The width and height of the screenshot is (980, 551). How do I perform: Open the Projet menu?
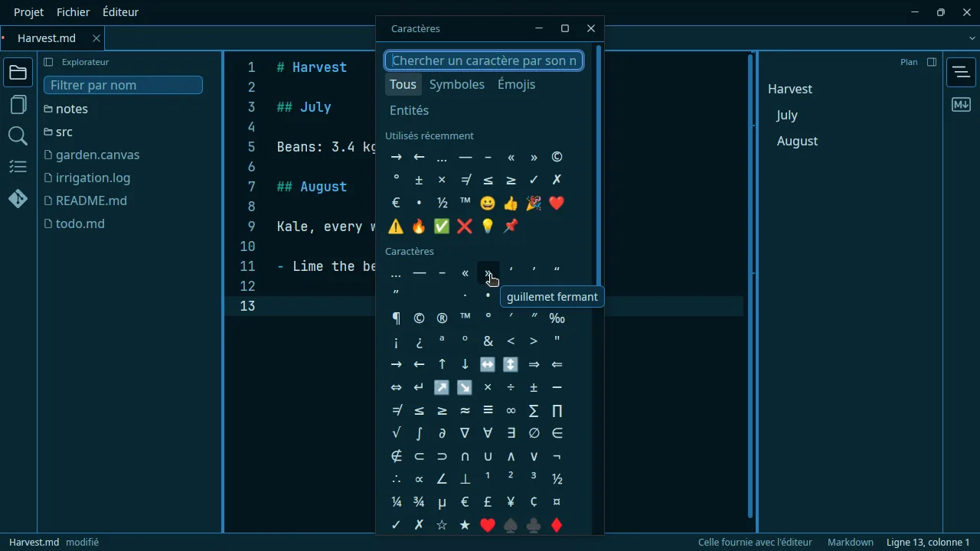[x=29, y=12]
